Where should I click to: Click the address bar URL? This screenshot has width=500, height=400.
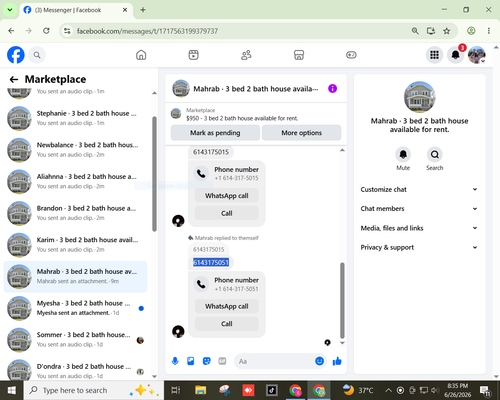pyautogui.click(x=147, y=31)
